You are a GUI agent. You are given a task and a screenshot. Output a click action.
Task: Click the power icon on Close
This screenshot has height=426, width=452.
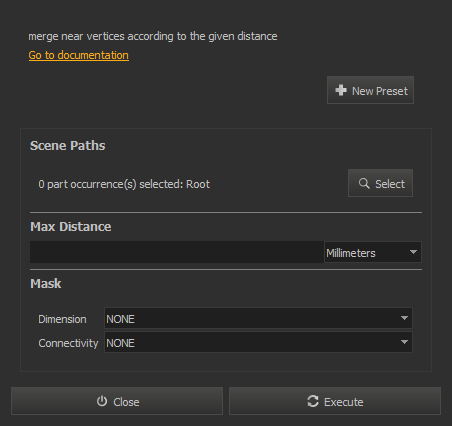(102, 401)
